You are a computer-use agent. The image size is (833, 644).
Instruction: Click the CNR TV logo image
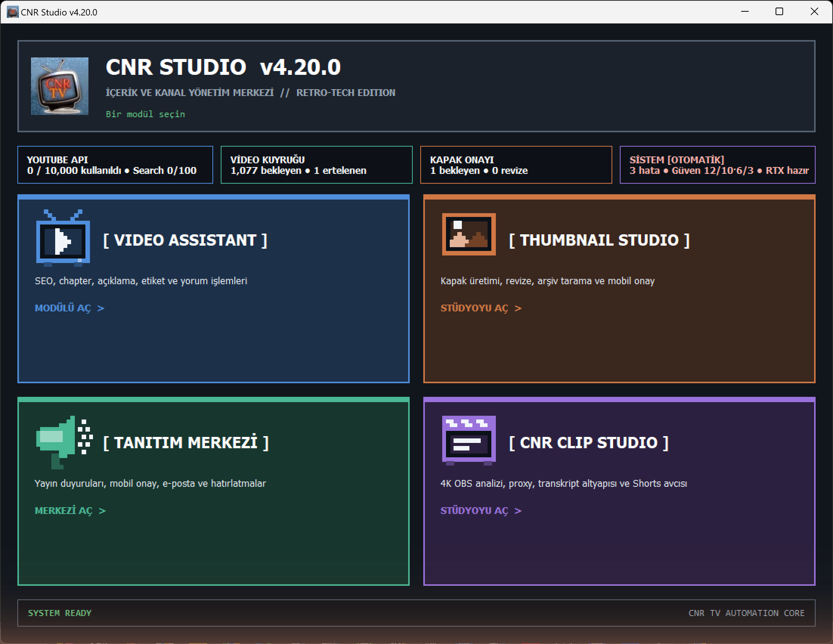tap(59, 86)
